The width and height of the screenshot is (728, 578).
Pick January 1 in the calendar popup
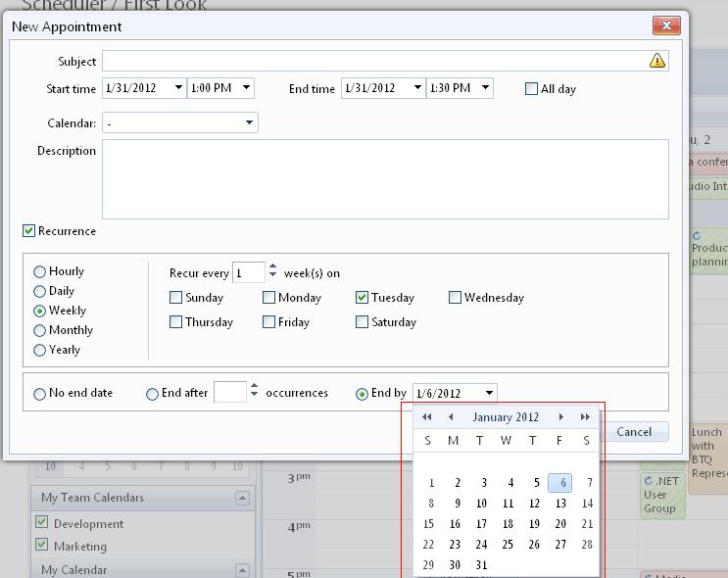click(x=431, y=483)
